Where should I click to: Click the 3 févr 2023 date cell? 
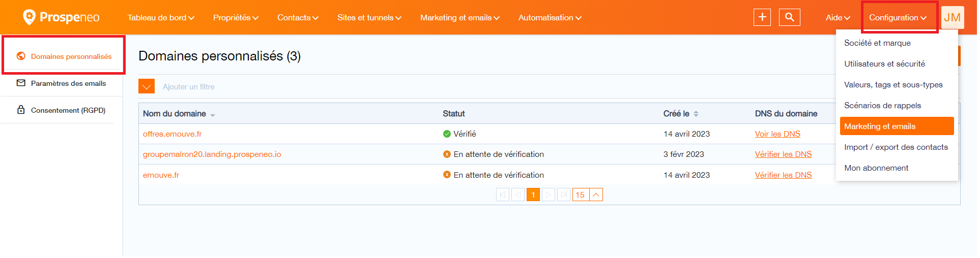tap(683, 154)
